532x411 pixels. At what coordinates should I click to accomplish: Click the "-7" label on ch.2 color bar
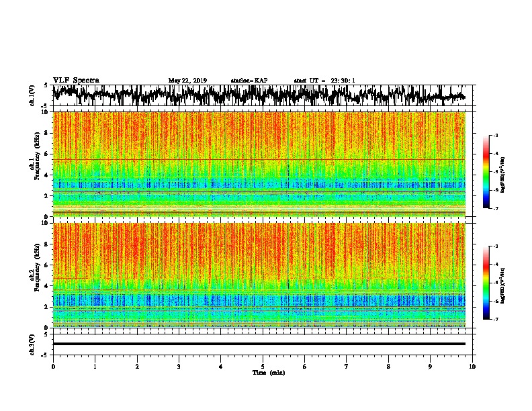(x=495, y=319)
